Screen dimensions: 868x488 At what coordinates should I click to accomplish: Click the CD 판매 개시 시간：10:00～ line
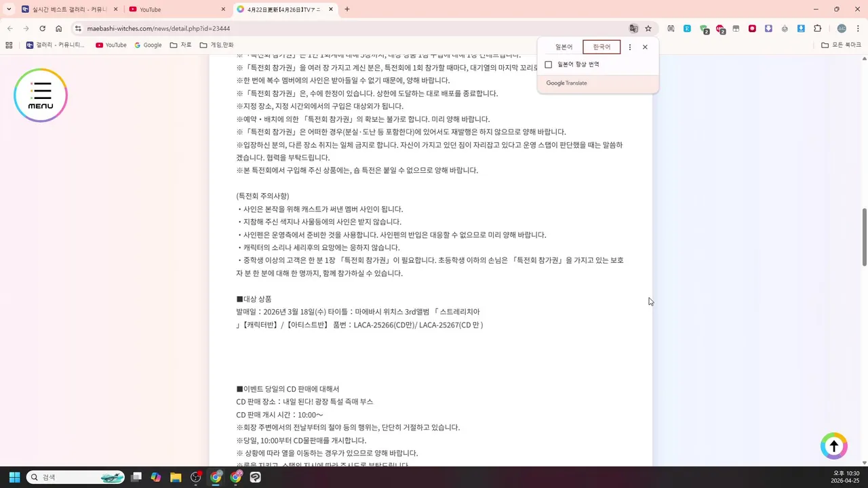pos(279,415)
